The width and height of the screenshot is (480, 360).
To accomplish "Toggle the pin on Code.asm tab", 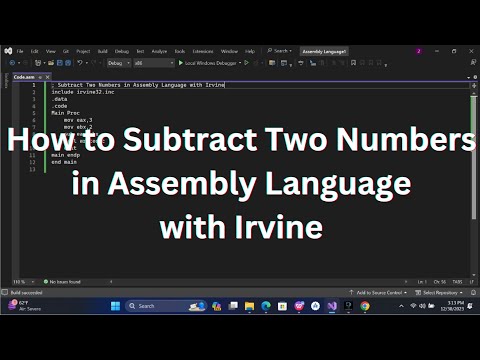I will pos(40,77).
